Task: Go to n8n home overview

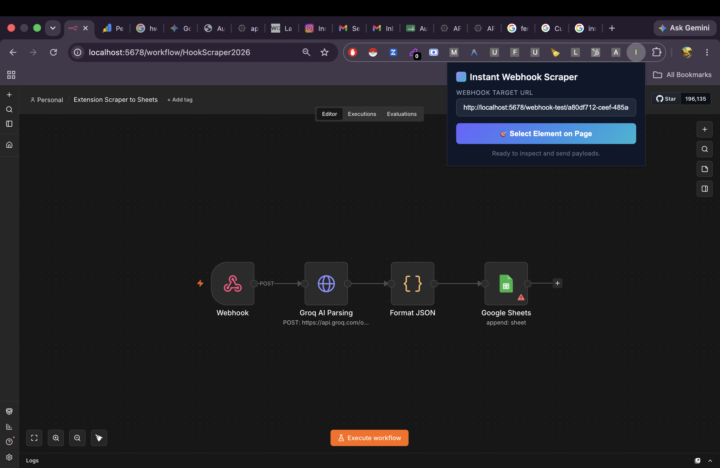Action: (x=9, y=145)
